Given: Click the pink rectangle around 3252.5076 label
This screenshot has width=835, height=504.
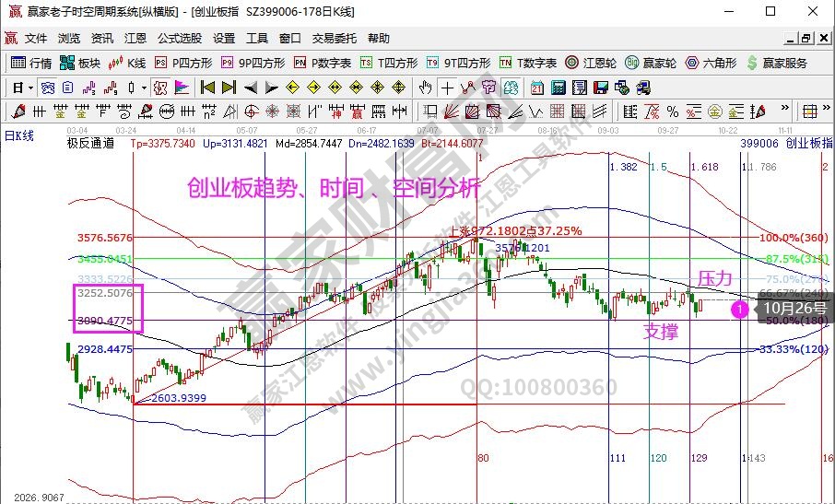Looking at the screenshot, I should [x=109, y=309].
